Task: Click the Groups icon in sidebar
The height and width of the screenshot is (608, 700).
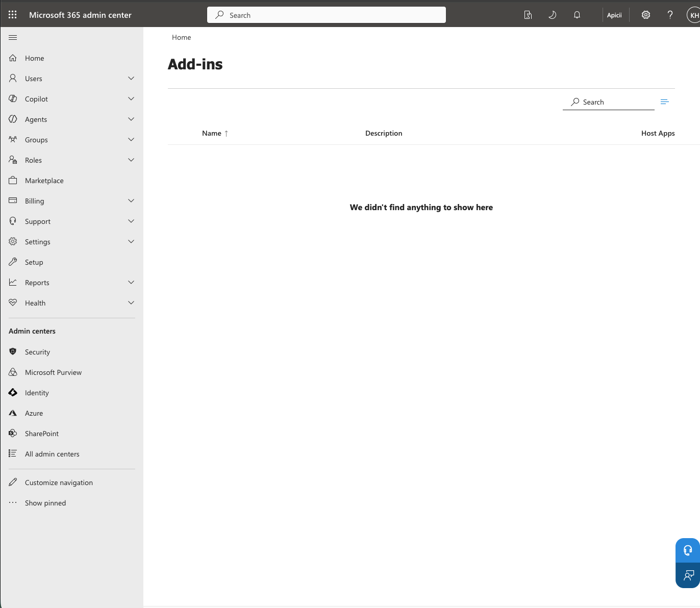Action: click(13, 140)
